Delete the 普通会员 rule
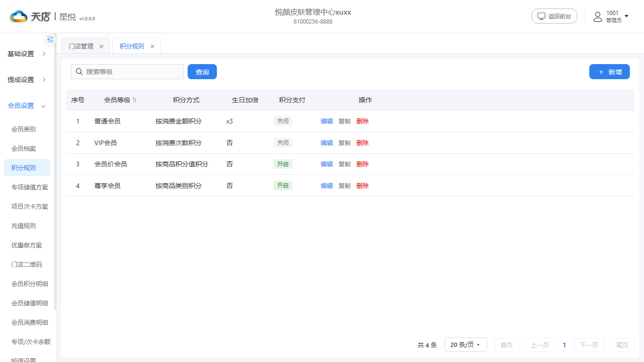 pos(363,121)
